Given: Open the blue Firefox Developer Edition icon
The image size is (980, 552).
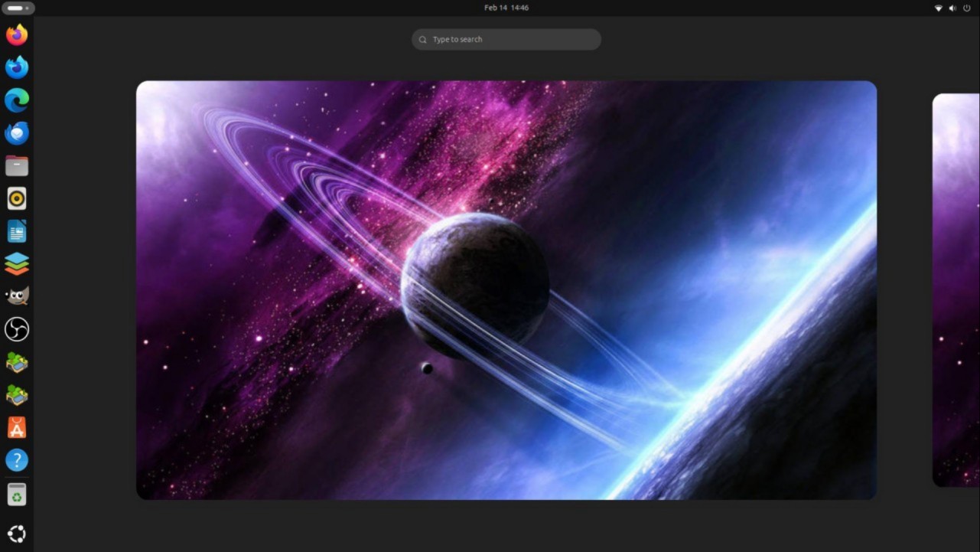Looking at the screenshot, I should click(x=17, y=67).
